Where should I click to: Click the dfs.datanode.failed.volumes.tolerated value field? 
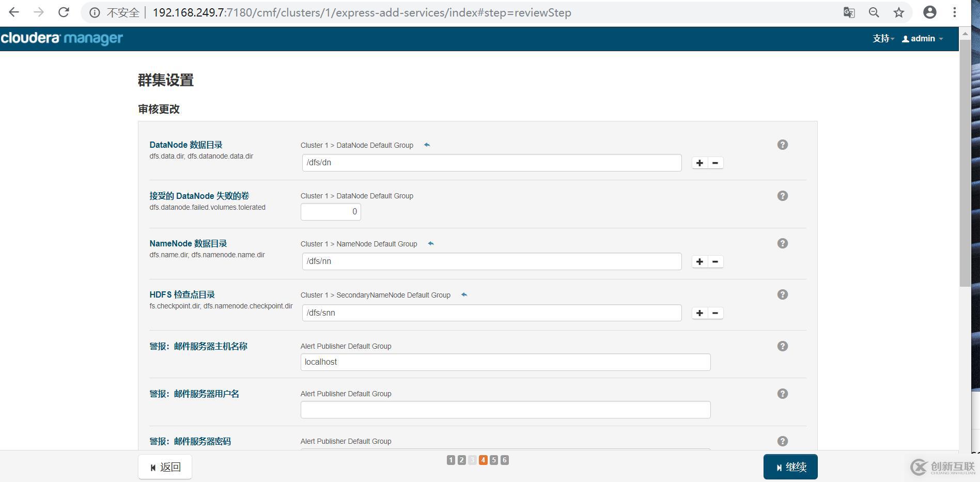(x=331, y=211)
